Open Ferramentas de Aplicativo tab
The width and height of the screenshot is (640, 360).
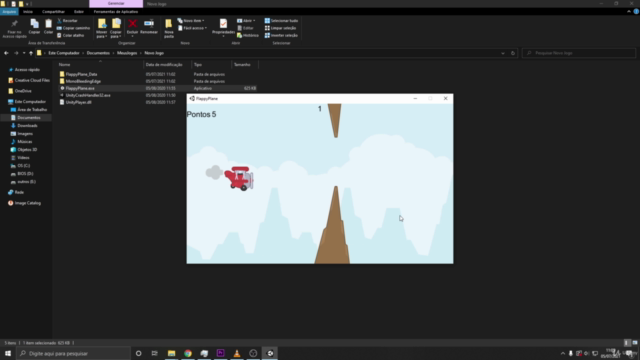116,11
